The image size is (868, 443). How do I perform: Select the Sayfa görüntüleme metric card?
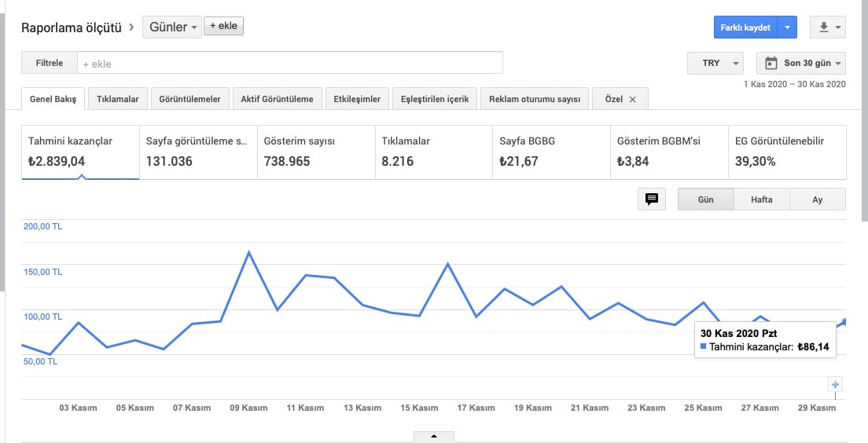(x=198, y=152)
